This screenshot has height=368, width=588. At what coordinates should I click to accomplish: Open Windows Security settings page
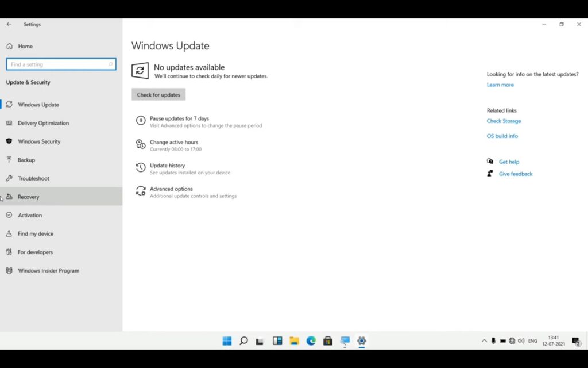pyautogui.click(x=38, y=141)
